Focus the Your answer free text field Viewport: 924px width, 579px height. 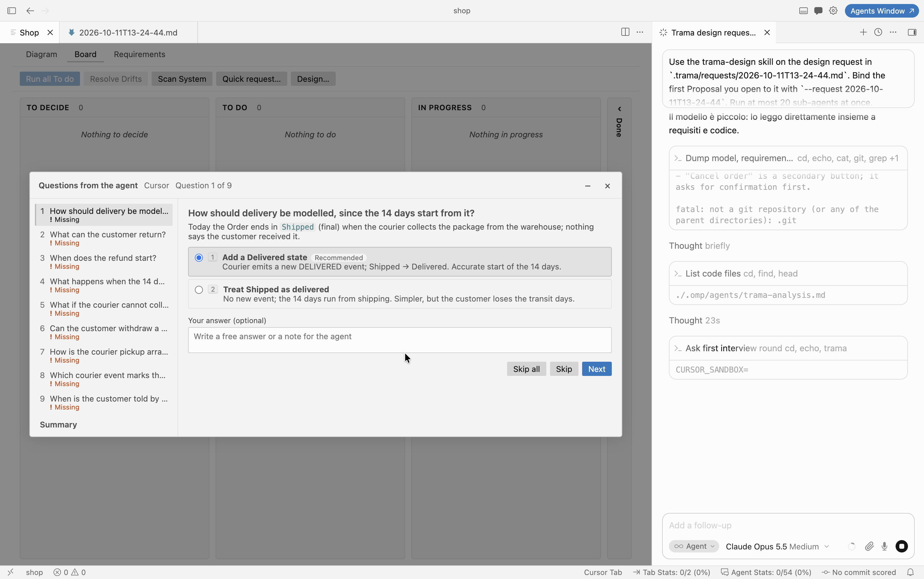(x=400, y=340)
